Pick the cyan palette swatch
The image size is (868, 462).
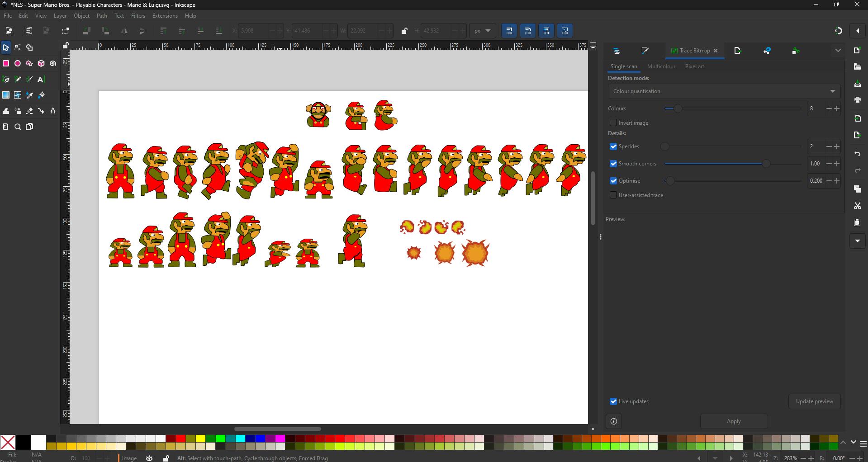tap(241, 438)
